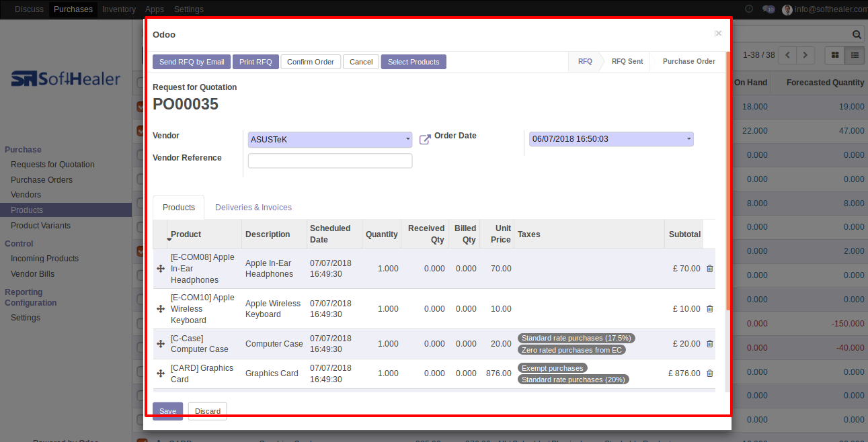
Task: Switch to list view in background
Action: coord(855,55)
